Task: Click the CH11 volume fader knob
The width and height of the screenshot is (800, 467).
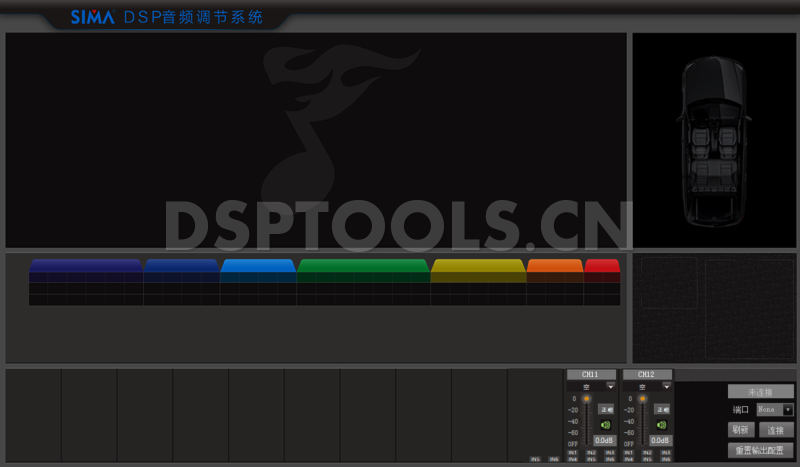Action: pyautogui.click(x=587, y=399)
